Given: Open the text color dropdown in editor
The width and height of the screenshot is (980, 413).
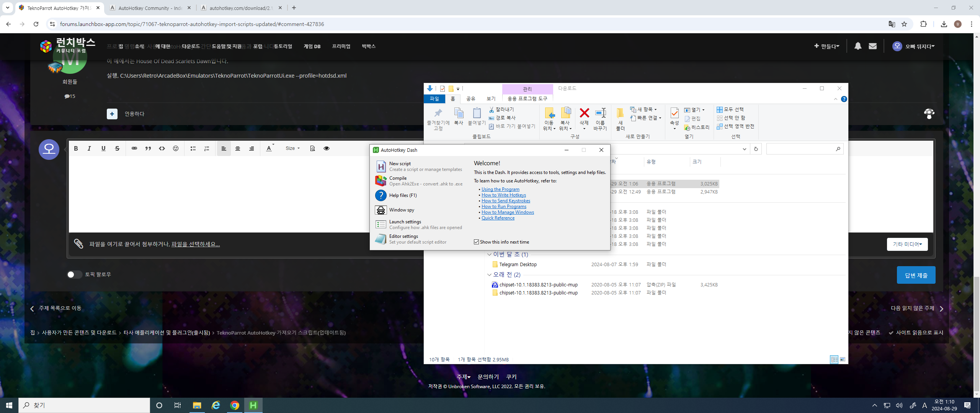Looking at the screenshot, I should (x=269, y=148).
